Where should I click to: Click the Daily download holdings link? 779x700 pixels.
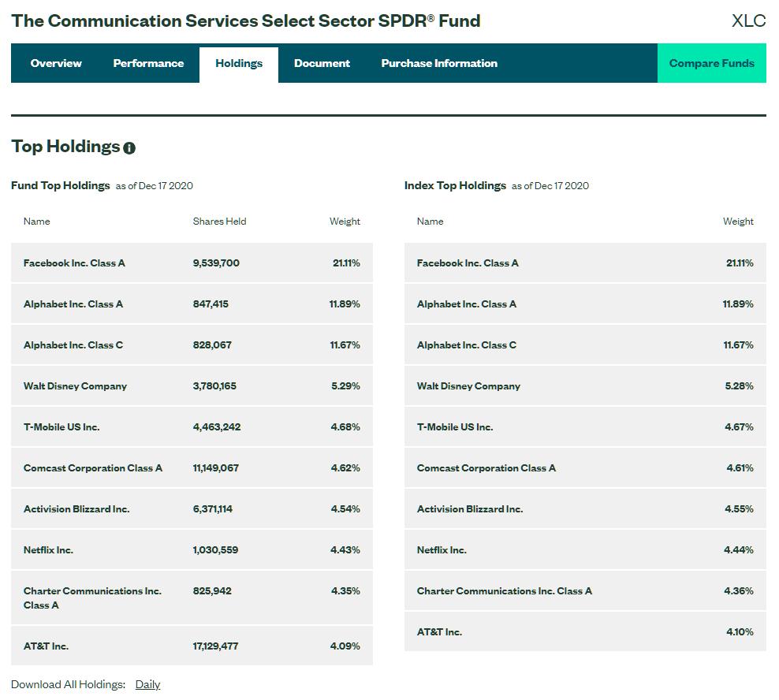click(147, 684)
